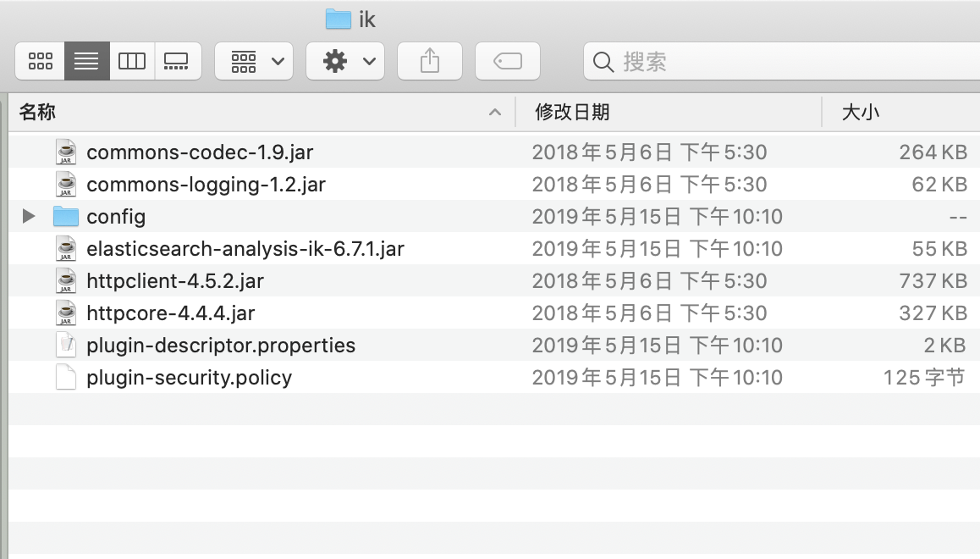Click the httpcore-4.4.4.jar file icon

click(x=66, y=313)
